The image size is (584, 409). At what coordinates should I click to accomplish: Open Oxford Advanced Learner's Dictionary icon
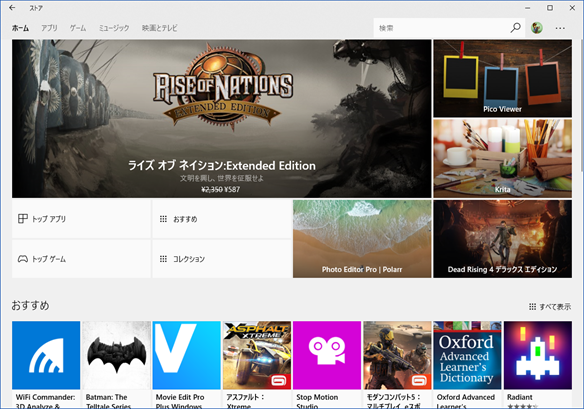pyautogui.click(x=467, y=355)
